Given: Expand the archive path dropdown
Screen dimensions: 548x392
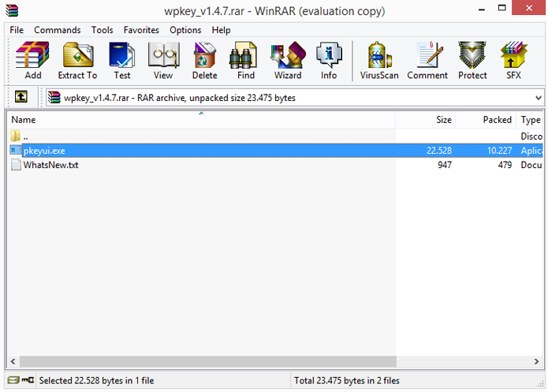Looking at the screenshot, I should (x=539, y=98).
